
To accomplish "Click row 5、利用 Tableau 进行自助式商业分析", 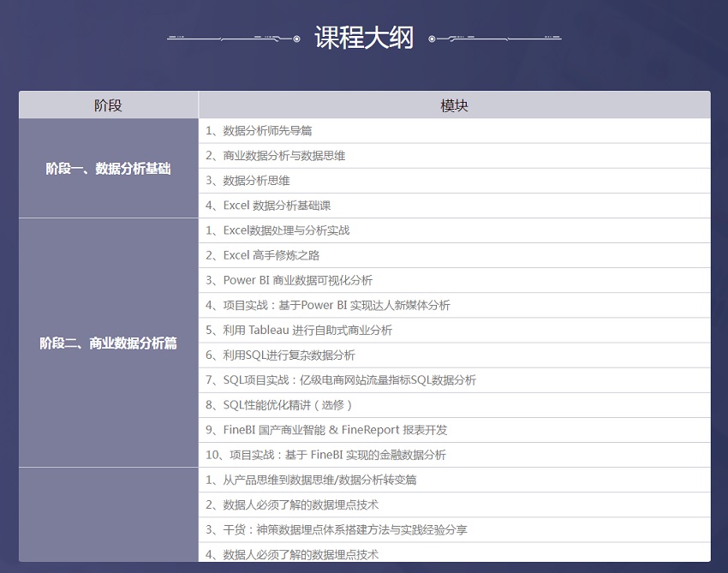I will [455, 330].
